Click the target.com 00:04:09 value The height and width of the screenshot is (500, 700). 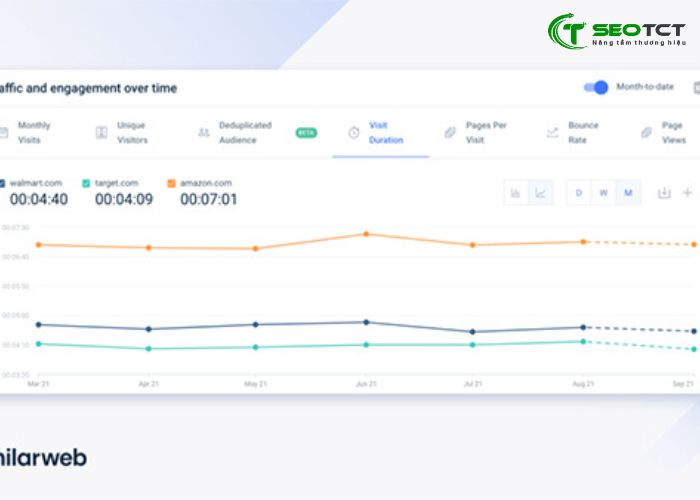(124, 199)
